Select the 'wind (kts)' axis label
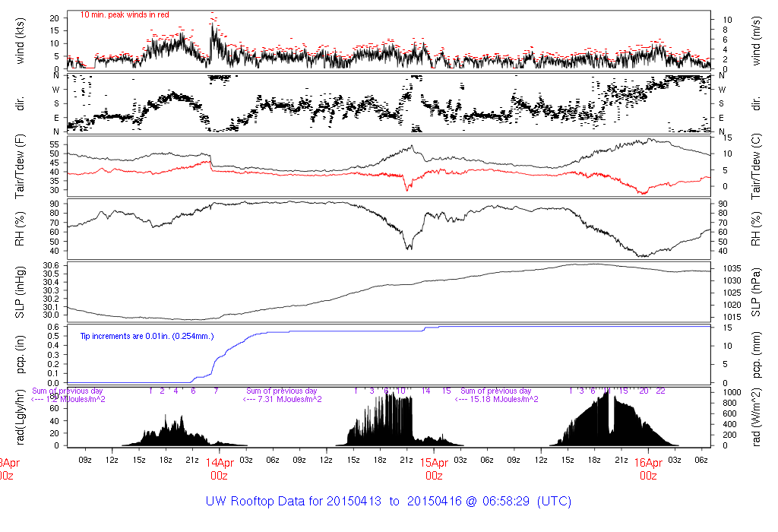This screenshot has width=778, height=532. pyautogui.click(x=21, y=41)
